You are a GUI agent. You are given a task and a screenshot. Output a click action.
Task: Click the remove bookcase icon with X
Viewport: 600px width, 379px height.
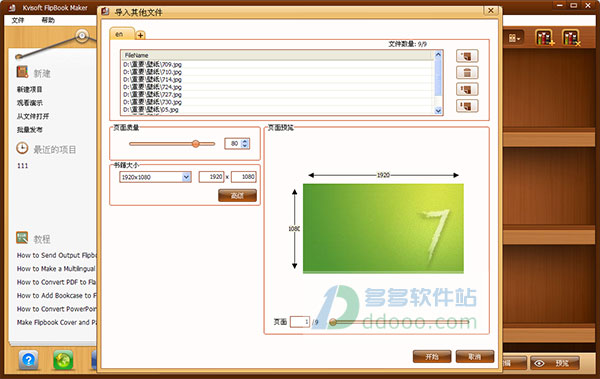click(571, 38)
